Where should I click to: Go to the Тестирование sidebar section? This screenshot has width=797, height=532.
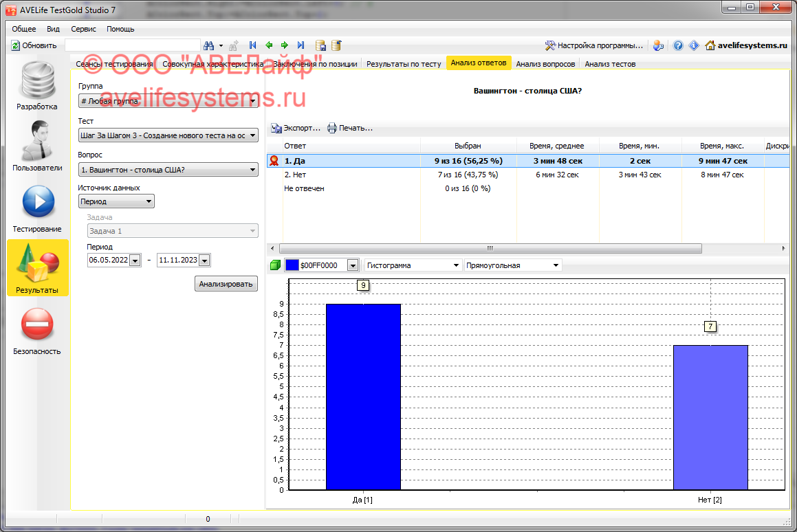pyautogui.click(x=37, y=208)
